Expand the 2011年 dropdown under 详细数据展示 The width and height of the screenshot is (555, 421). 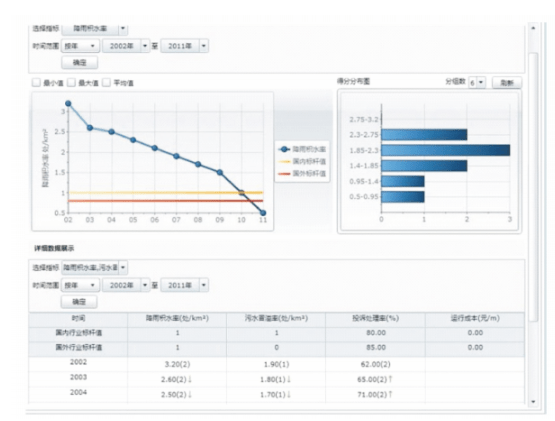pyautogui.click(x=204, y=285)
